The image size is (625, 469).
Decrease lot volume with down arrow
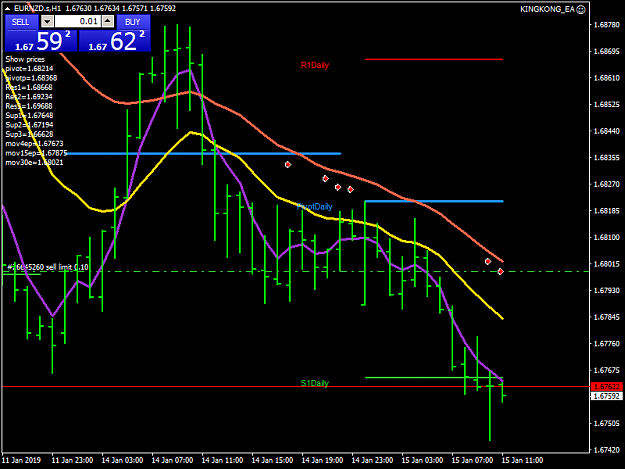tap(47, 22)
